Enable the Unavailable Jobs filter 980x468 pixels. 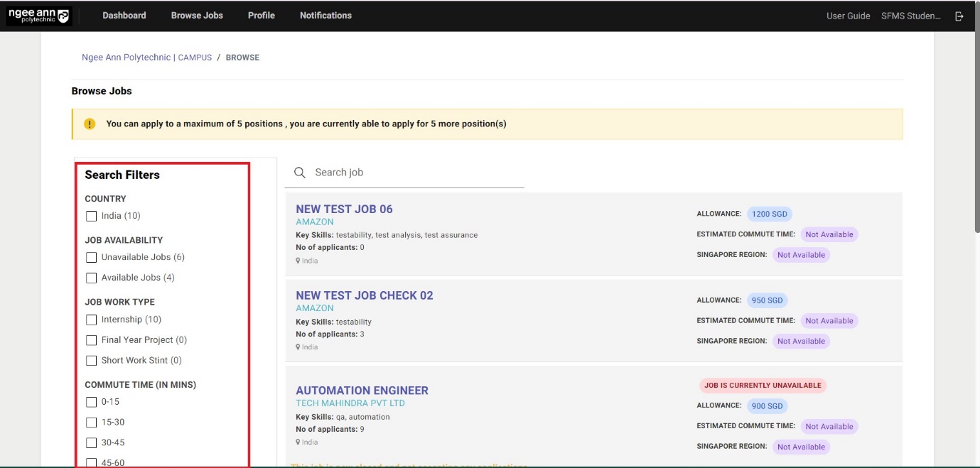91,257
